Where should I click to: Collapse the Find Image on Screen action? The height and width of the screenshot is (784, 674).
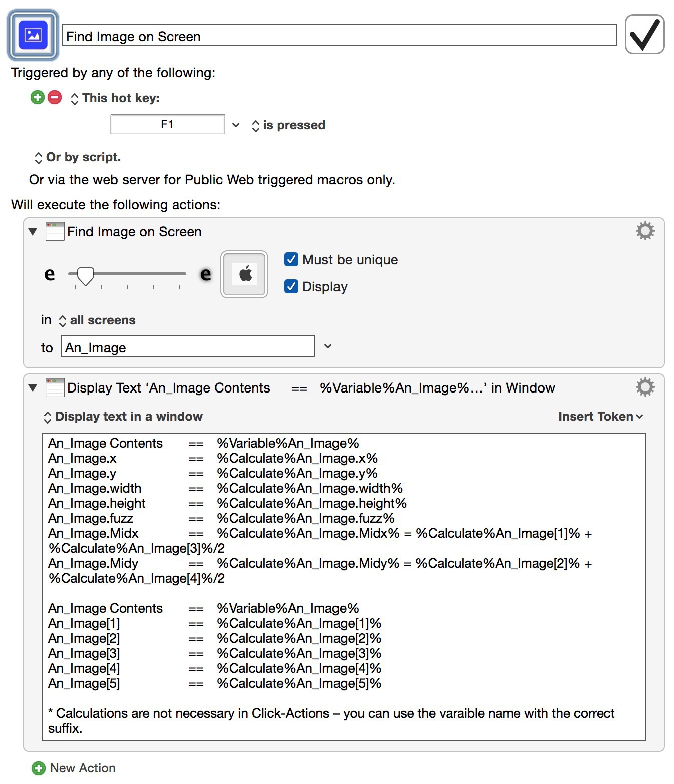33,232
